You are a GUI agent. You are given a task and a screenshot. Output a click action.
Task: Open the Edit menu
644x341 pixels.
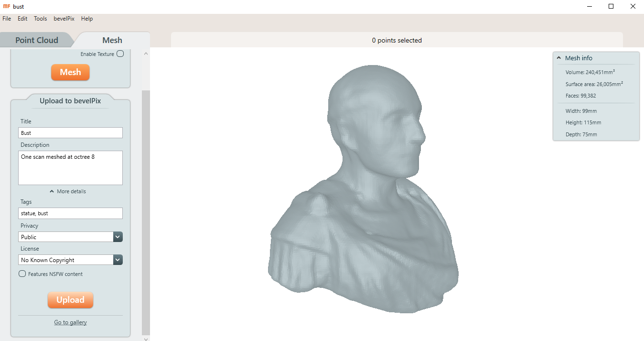click(x=22, y=19)
